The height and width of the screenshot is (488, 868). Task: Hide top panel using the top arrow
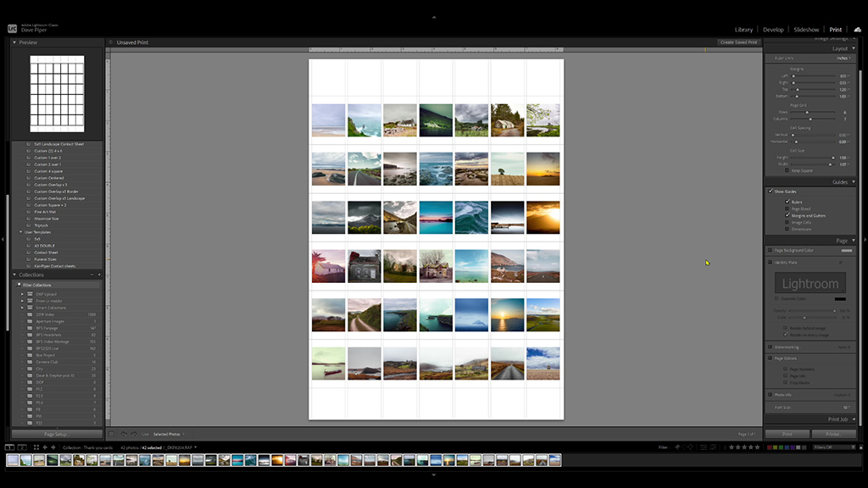(434, 17)
